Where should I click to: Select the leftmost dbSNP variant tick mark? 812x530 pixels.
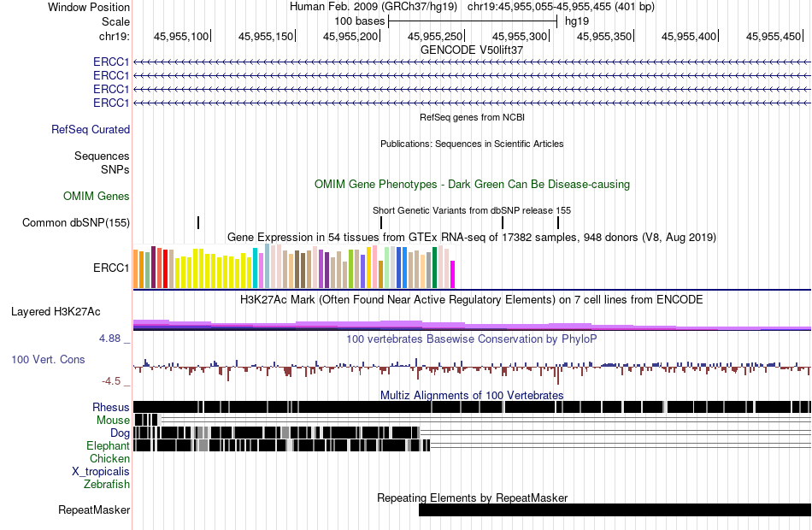point(198,223)
